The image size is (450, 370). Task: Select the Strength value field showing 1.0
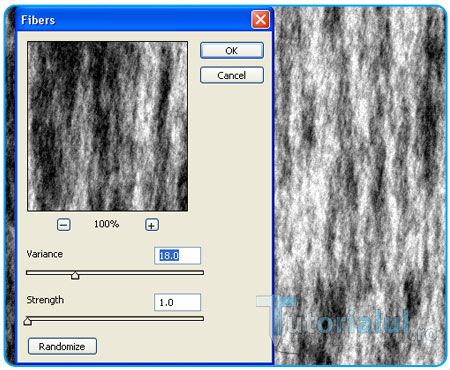point(177,302)
